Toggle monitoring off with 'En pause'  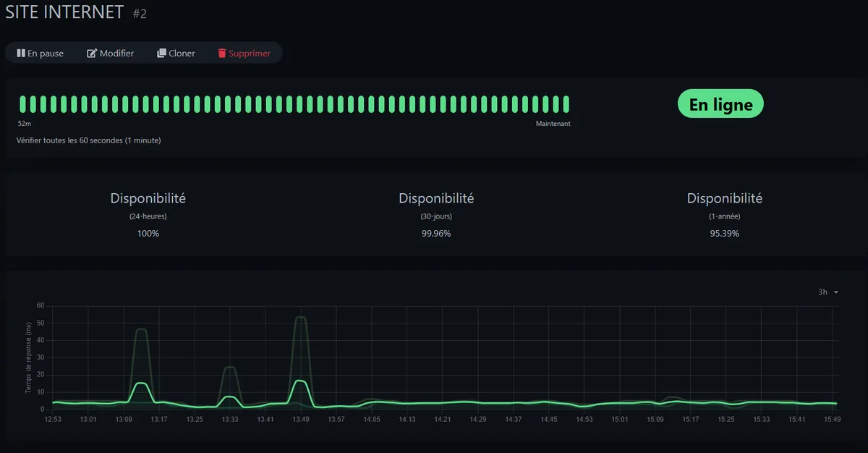(x=41, y=53)
